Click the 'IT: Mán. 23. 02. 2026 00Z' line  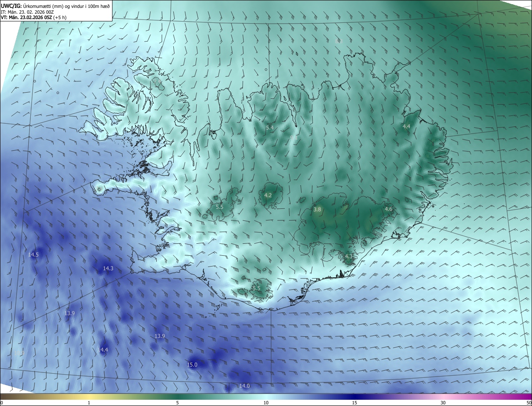tap(27, 12)
